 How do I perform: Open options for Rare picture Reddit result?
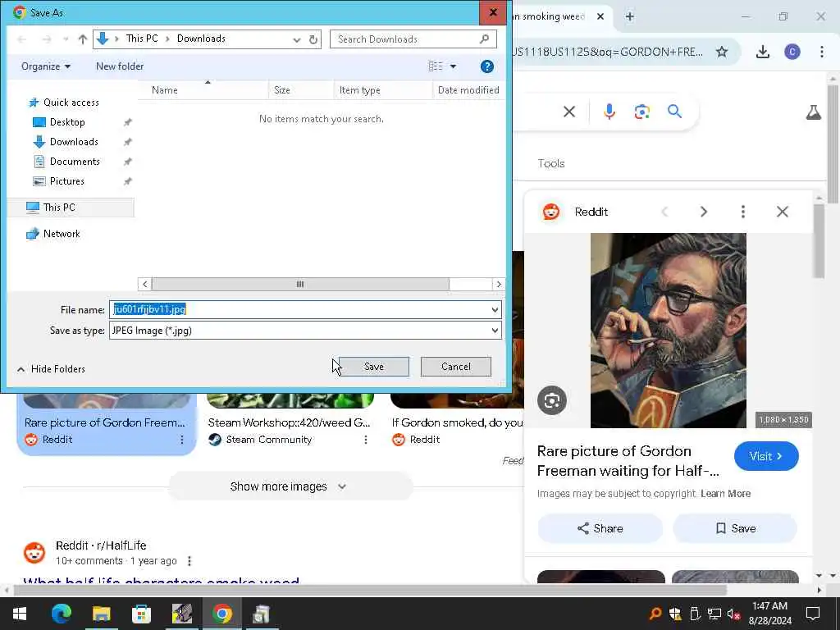pyautogui.click(x=182, y=440)
